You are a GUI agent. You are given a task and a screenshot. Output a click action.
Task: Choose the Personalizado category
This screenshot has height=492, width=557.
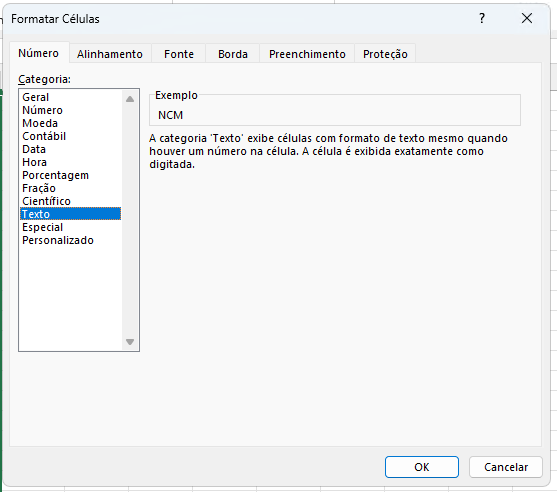[x=70, y=240]
